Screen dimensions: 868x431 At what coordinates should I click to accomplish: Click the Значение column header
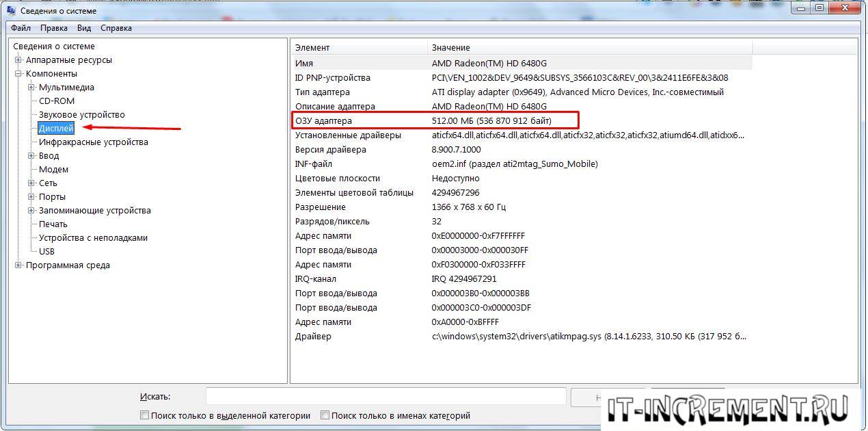pyautogui.click(x=589, y=47)
